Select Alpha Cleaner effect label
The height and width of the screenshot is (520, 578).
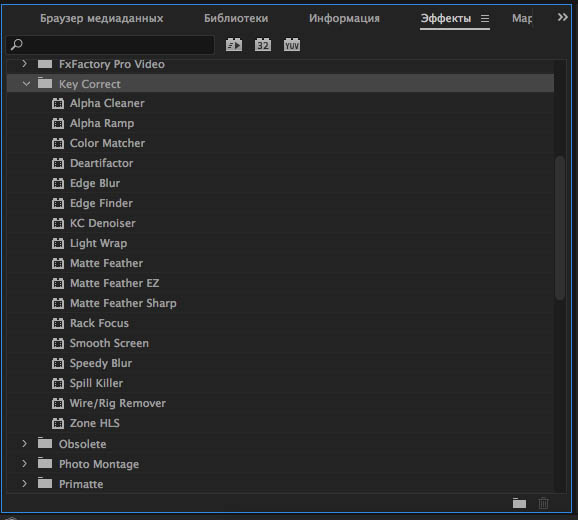coord(107,103)
